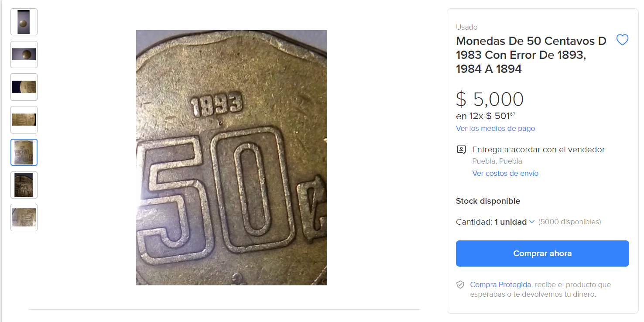Show the seventh and last gallery thumbnail
The width and height of the screenshot is (644, 322).
point(24,217)
